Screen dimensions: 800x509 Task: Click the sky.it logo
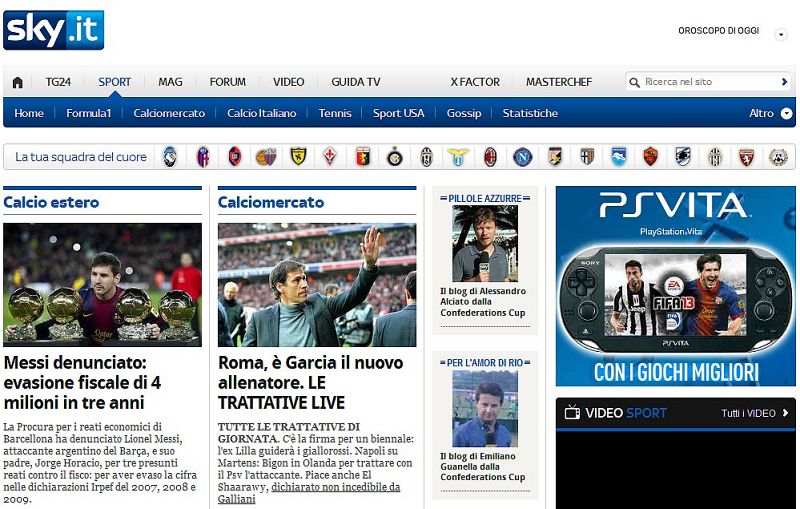54,30
